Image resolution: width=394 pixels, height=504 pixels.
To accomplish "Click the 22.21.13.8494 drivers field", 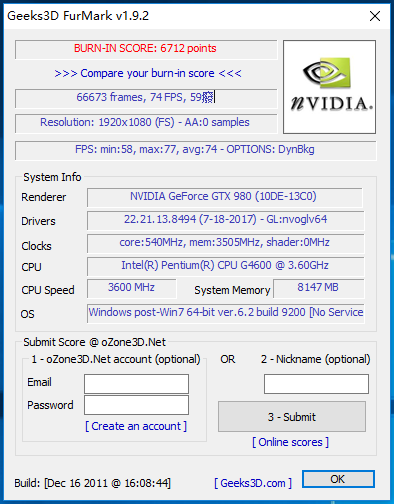I will point(226,220).
